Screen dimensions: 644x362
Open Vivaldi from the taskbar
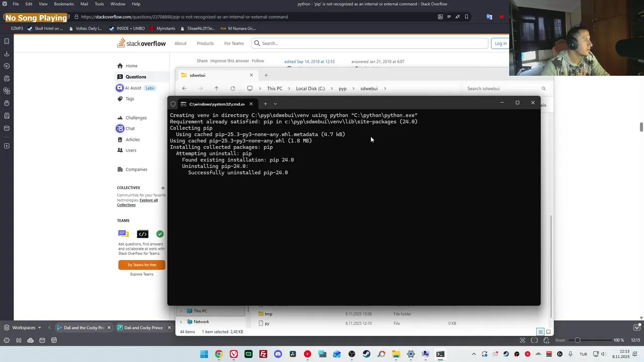[x=233, y=354]
